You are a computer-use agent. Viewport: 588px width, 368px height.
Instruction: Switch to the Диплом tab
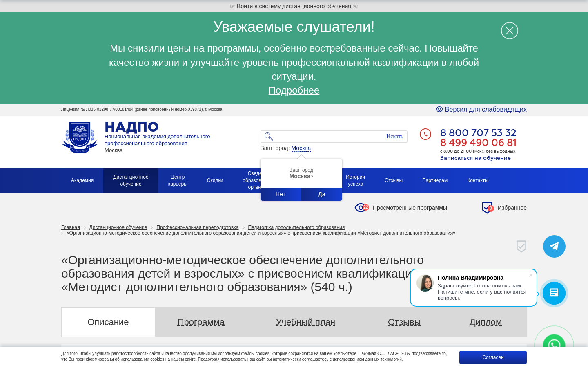486,322
